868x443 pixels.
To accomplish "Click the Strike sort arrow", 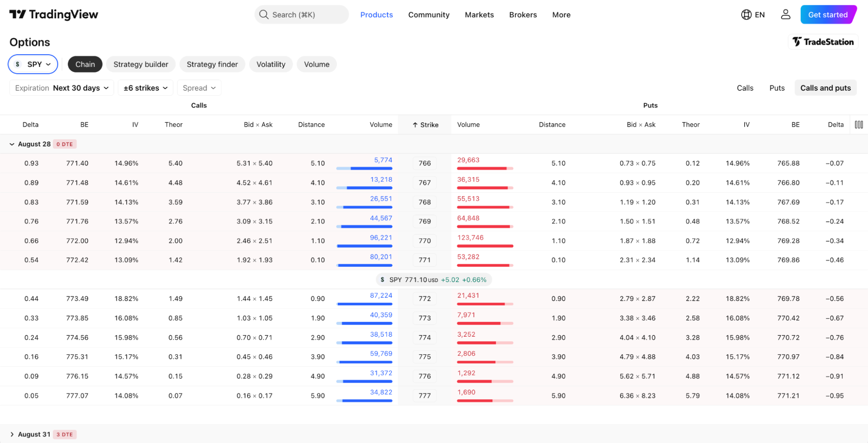I will [x=415, y=125].
